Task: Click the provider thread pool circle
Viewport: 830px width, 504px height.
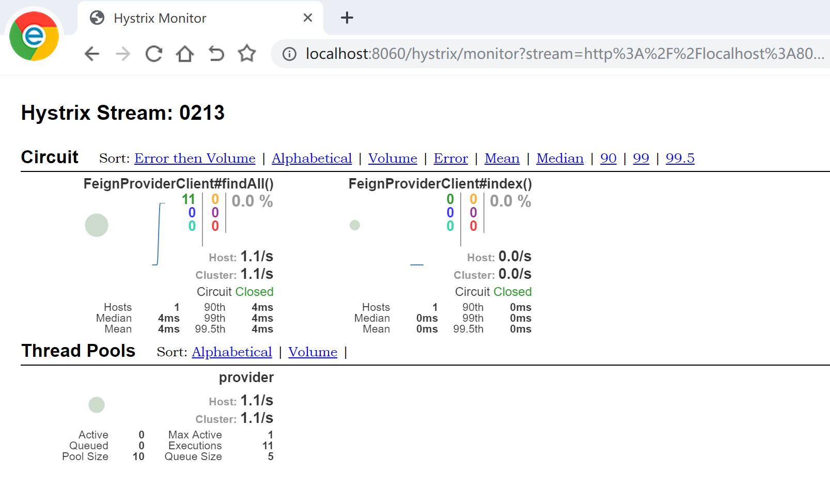Action: pyautogui.click(x=97, y=405)
